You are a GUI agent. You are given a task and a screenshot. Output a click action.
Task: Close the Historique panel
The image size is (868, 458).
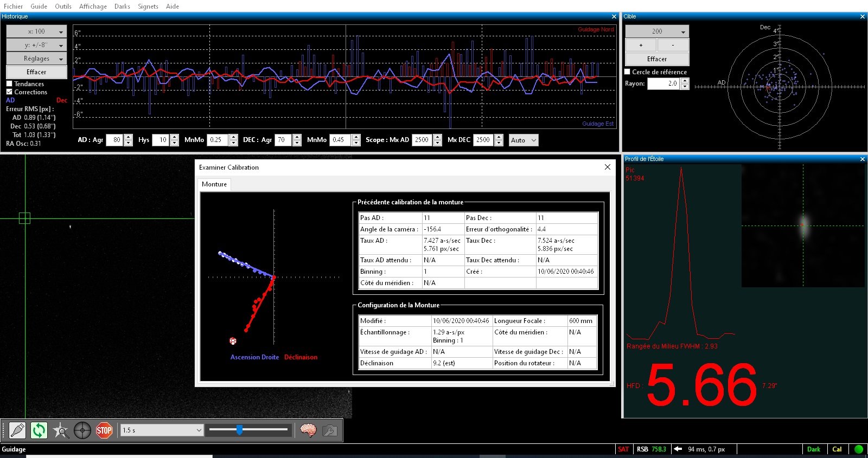(614, 17)
